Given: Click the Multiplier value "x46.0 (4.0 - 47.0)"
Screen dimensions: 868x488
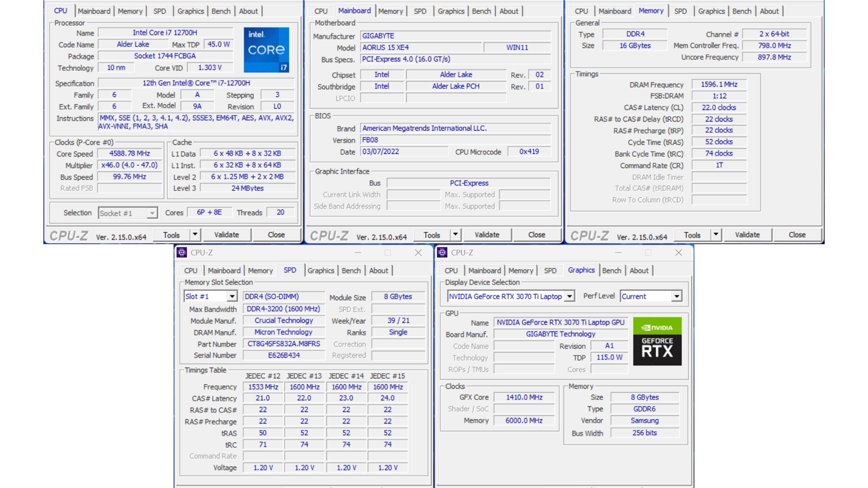Looking at the screenshot, I should [x=129, y=165].
